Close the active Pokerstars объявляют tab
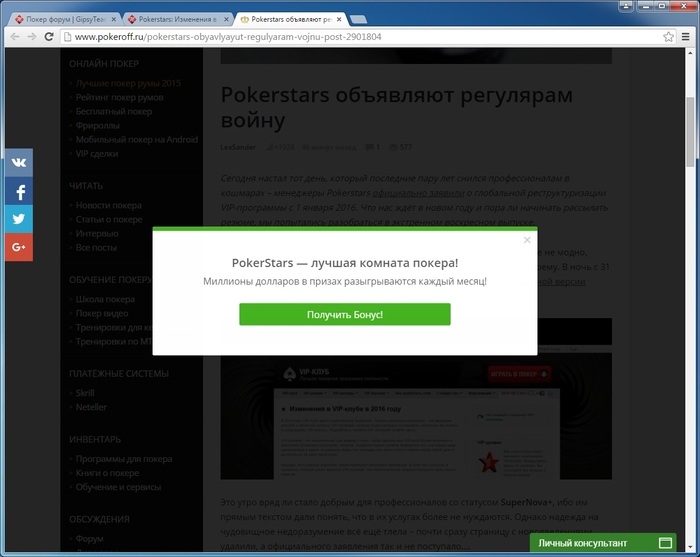 339,19
